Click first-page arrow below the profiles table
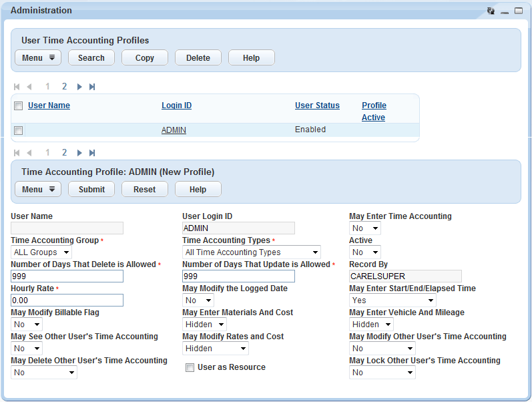The image size is (532, 402). pos(17,153)
